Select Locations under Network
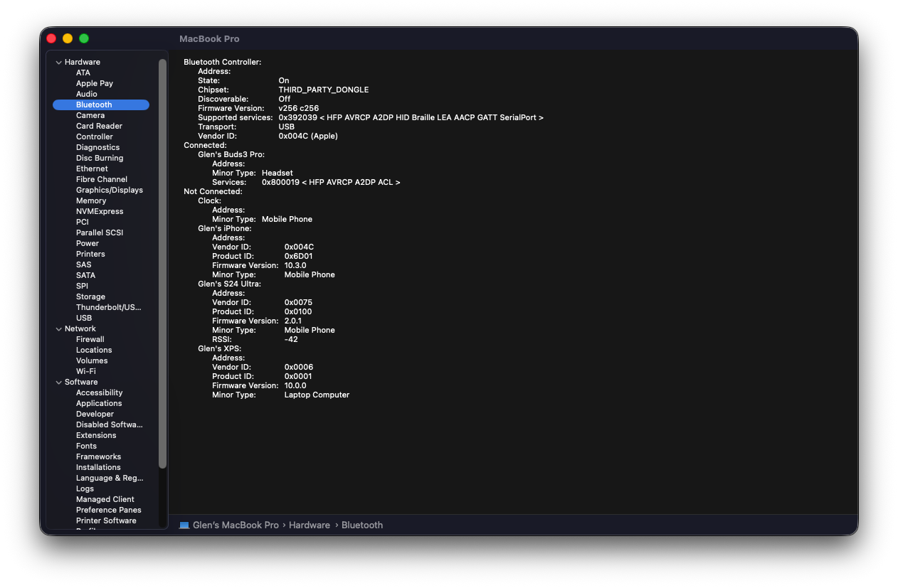This screenshot has height=588, width=898. [94, 350]
